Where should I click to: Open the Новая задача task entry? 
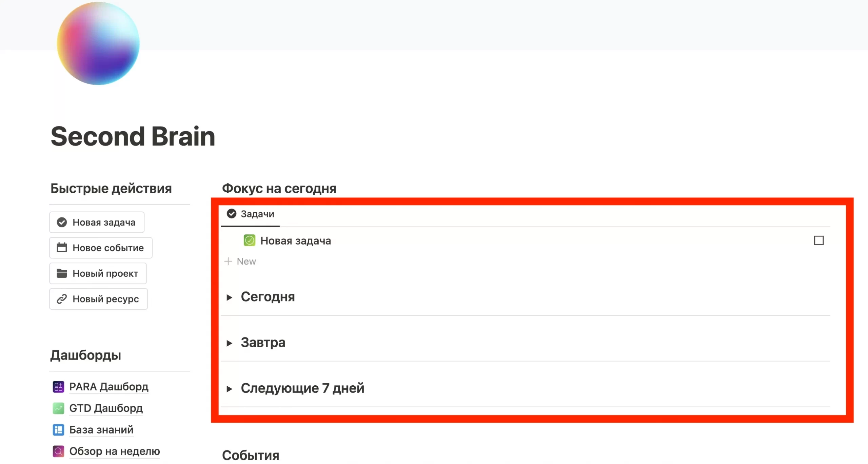(x=296, y=240)
